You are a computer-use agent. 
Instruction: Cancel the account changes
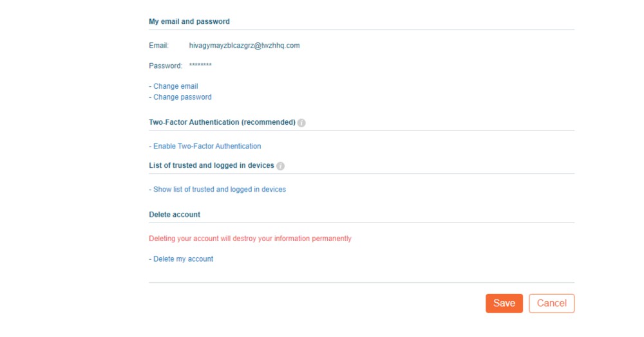click(552, 304)
